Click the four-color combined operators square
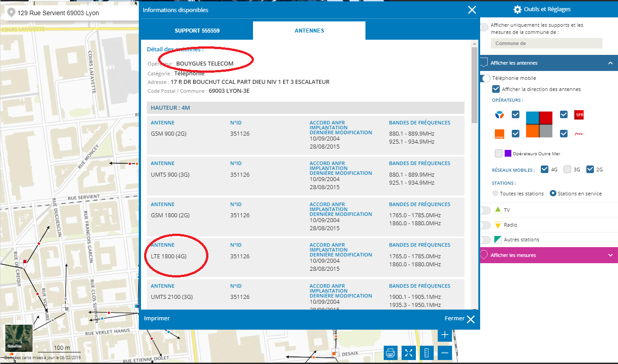The image size is (618, 364). (x=539, y=124)
